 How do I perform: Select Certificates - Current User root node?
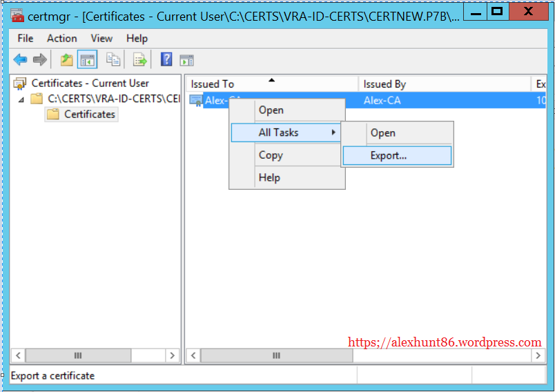pyautogui.click(x=90, y=84)
